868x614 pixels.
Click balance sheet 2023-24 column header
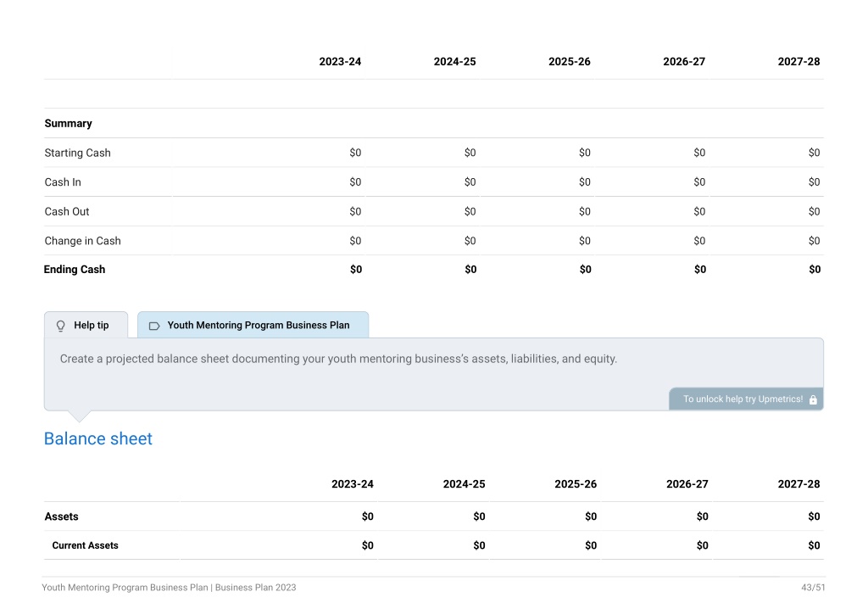(x=352, y=484)
